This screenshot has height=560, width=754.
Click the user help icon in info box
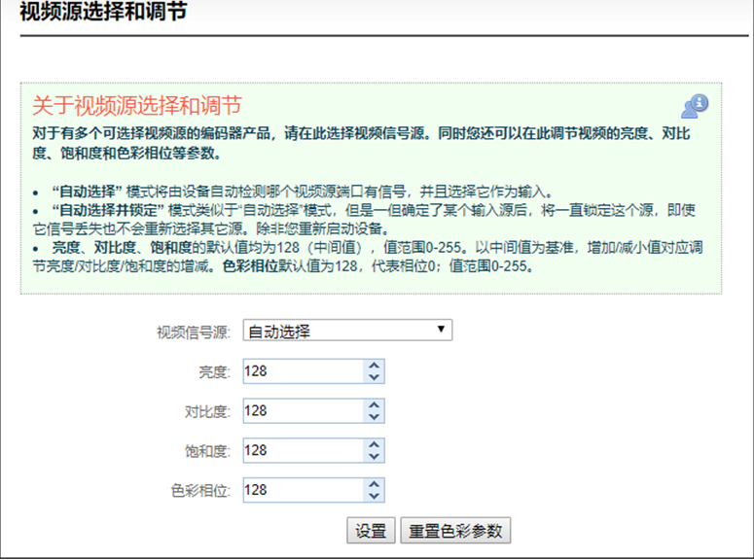[x=695, y=106]
